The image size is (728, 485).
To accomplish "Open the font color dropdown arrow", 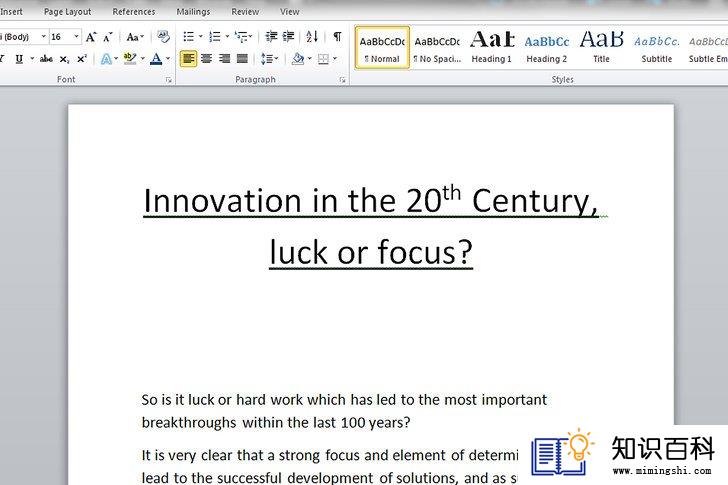I will pyautogui.click(x=168, y=59).
